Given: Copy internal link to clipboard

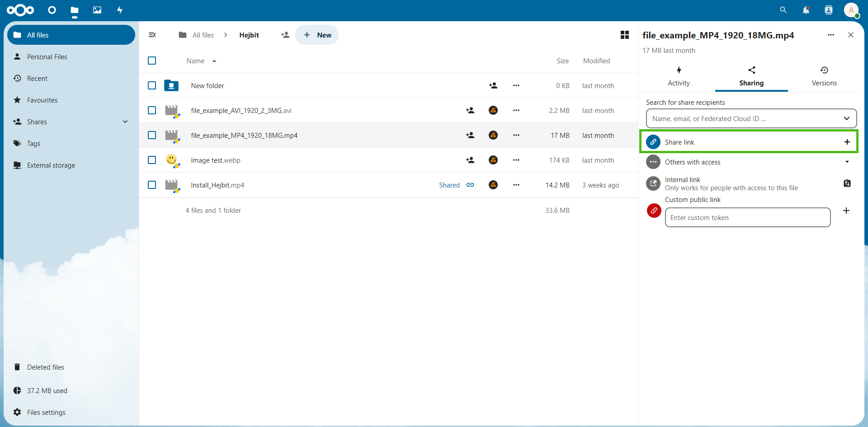Looking at the screenshot, I should point(847,183).
